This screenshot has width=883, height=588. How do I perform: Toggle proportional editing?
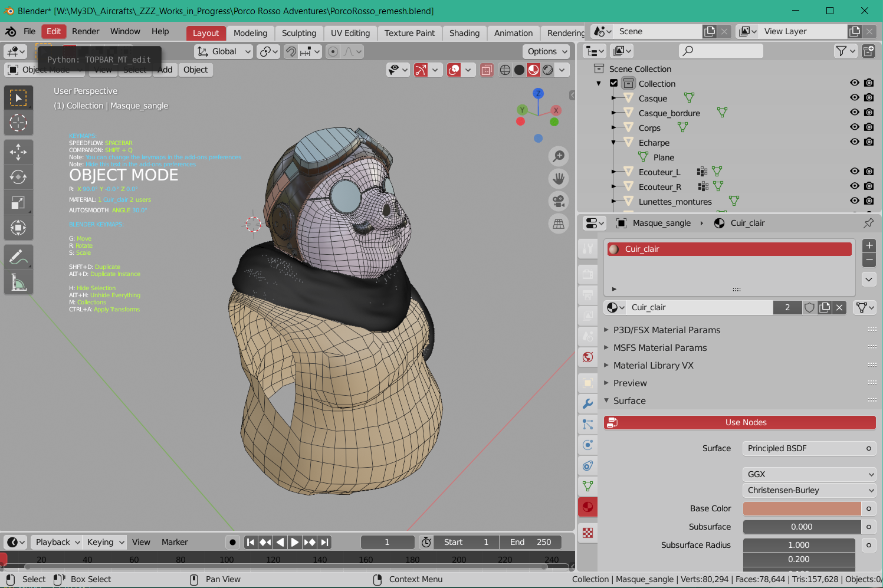pos(333,52)
